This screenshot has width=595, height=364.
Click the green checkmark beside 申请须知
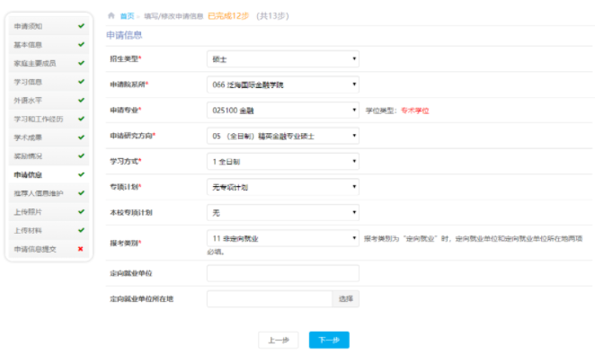point(81,26)
